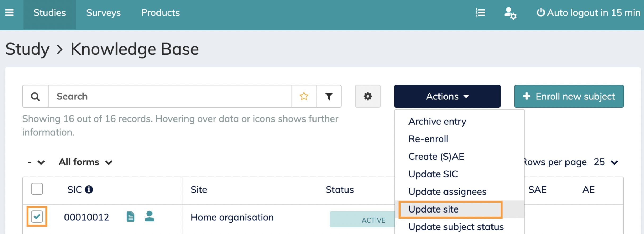Click Enroll new subject button
644x234 pixels.
pos(569,96)
